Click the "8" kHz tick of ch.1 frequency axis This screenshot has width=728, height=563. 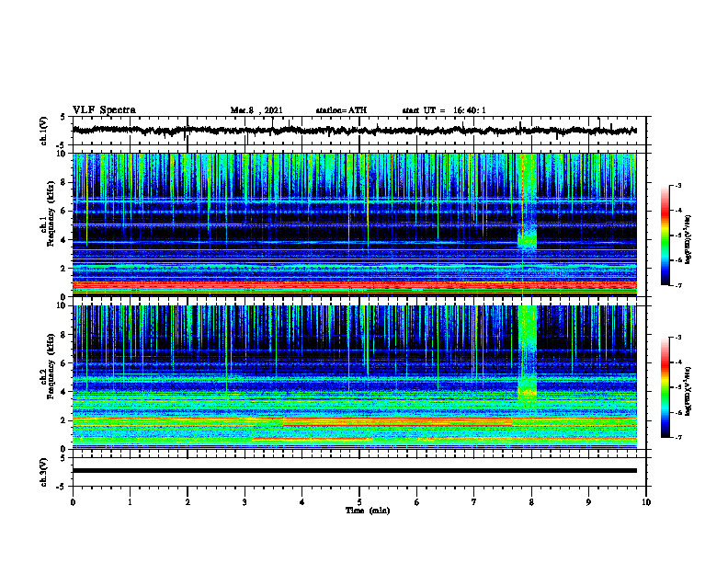click(x=64, y=182)
